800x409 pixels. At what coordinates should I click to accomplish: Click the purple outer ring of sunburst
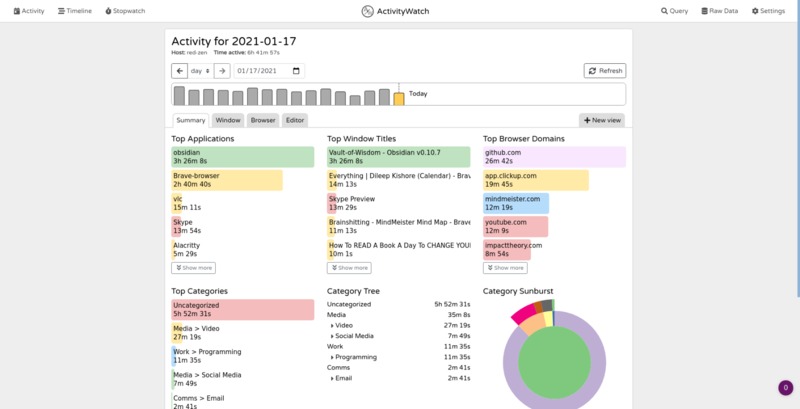coord(598,362)
